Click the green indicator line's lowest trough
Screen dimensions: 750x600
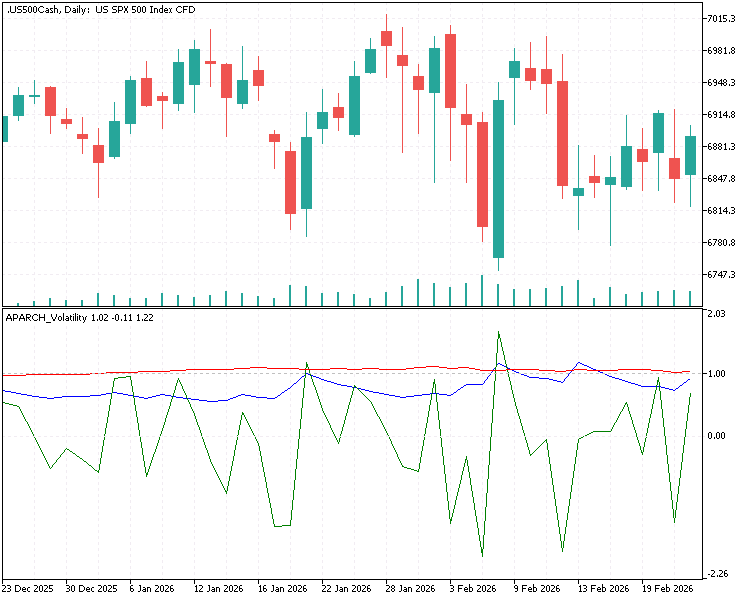tap(482, 556)
